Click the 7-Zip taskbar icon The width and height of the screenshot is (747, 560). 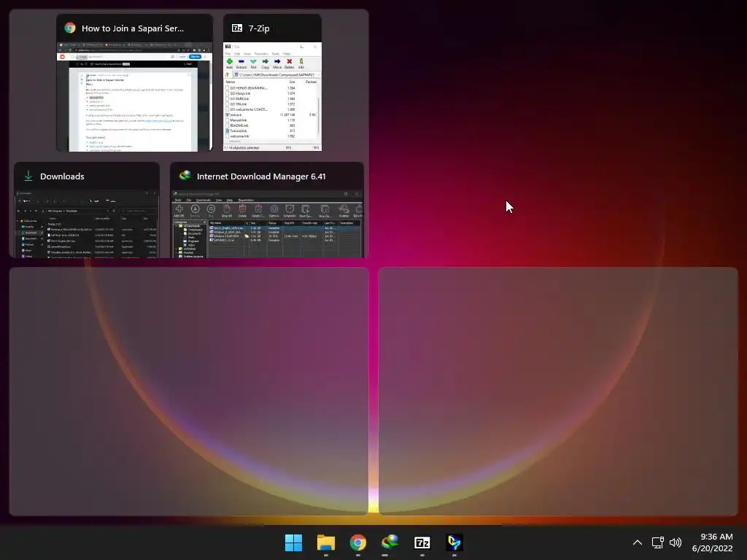(422, 542)
